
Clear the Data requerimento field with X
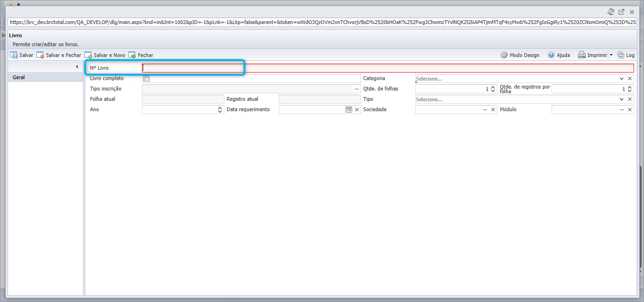(x=357, y=110)
